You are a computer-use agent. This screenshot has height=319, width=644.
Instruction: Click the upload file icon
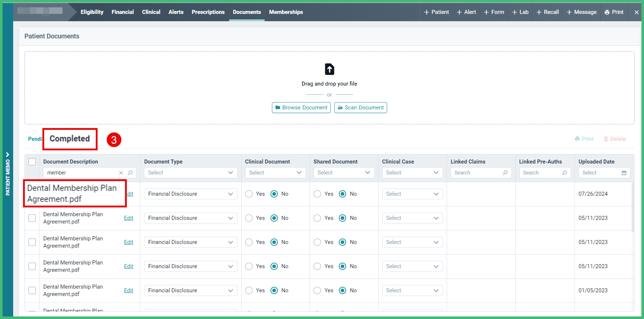click(329, 69)
